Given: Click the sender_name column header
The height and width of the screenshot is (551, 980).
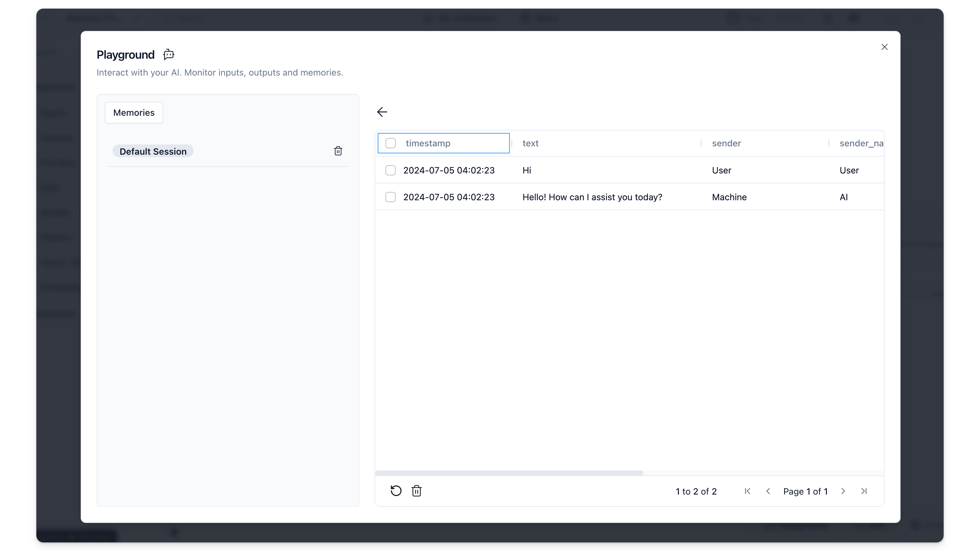Looking at the screenshot, I should (861, 143).
